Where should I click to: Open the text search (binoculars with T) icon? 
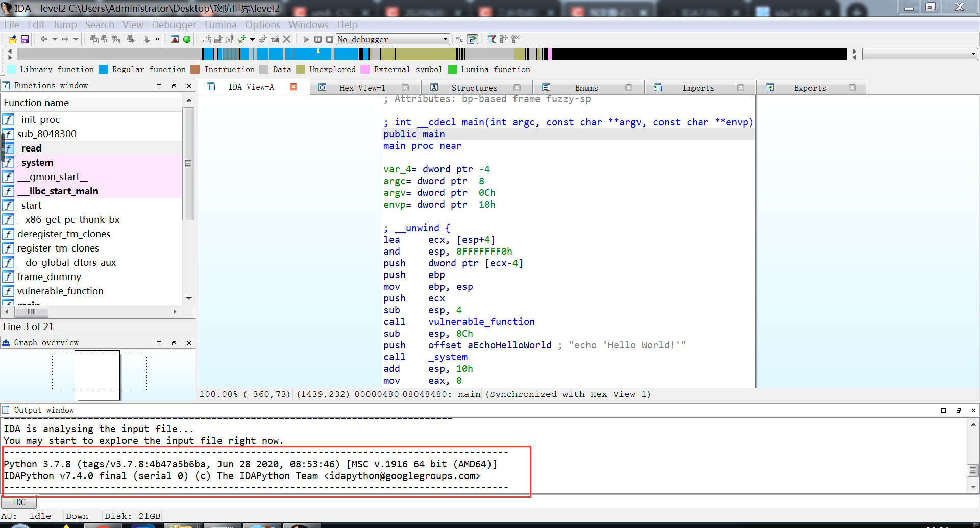106,39
